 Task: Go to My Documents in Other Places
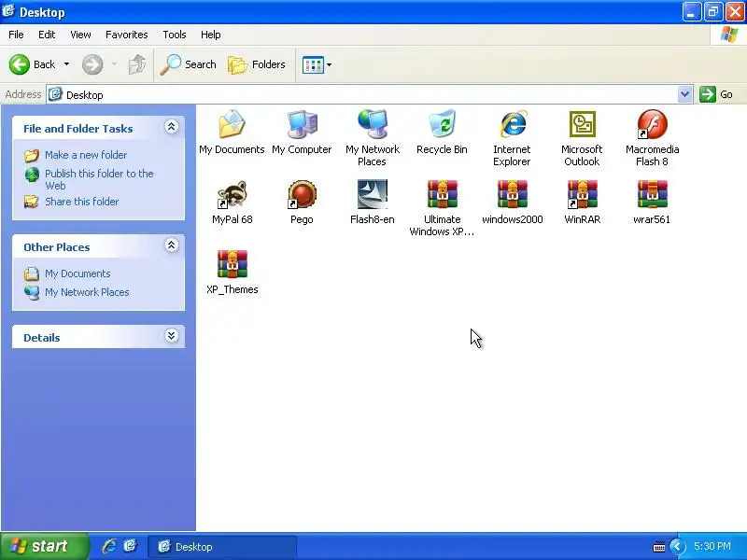(x=78, y=273)
